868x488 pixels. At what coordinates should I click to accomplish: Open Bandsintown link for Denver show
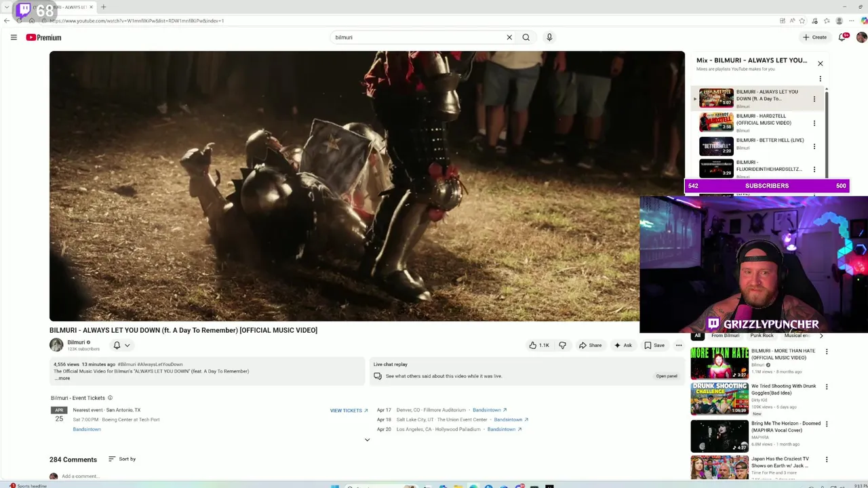click(x=490, y=410)
